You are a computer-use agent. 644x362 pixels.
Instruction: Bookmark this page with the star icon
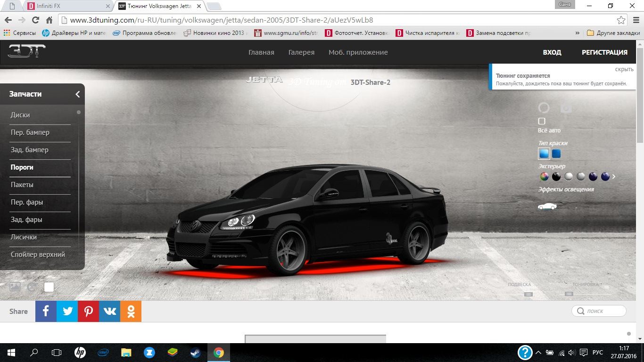621,20
